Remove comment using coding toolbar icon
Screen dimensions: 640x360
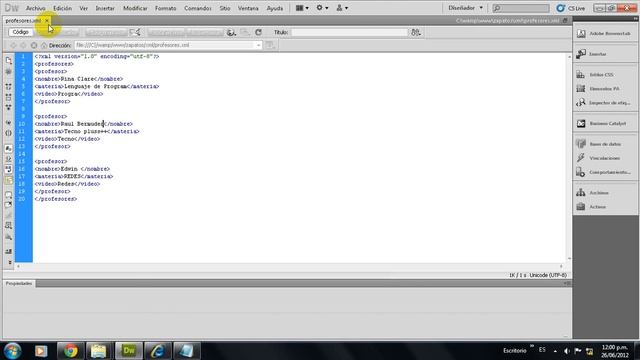[x=9, y=205]
